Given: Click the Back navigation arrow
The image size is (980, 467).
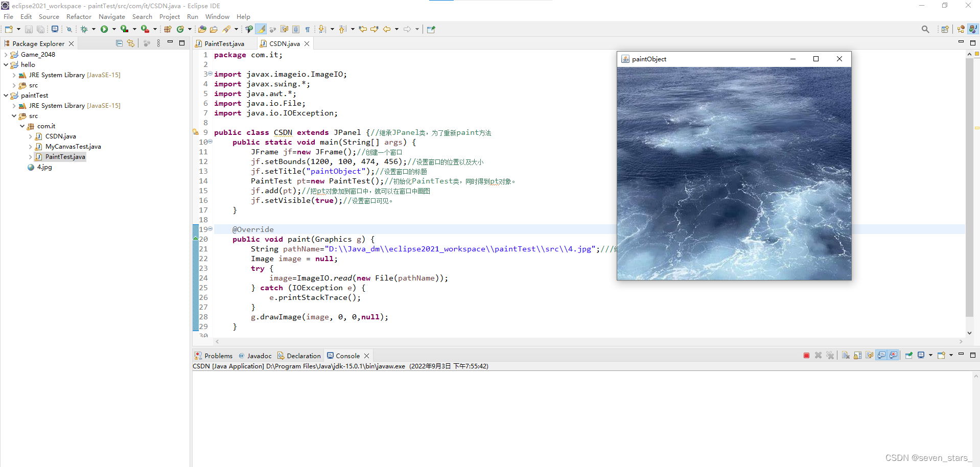Looking at the screenshot, I should [387, 29].
